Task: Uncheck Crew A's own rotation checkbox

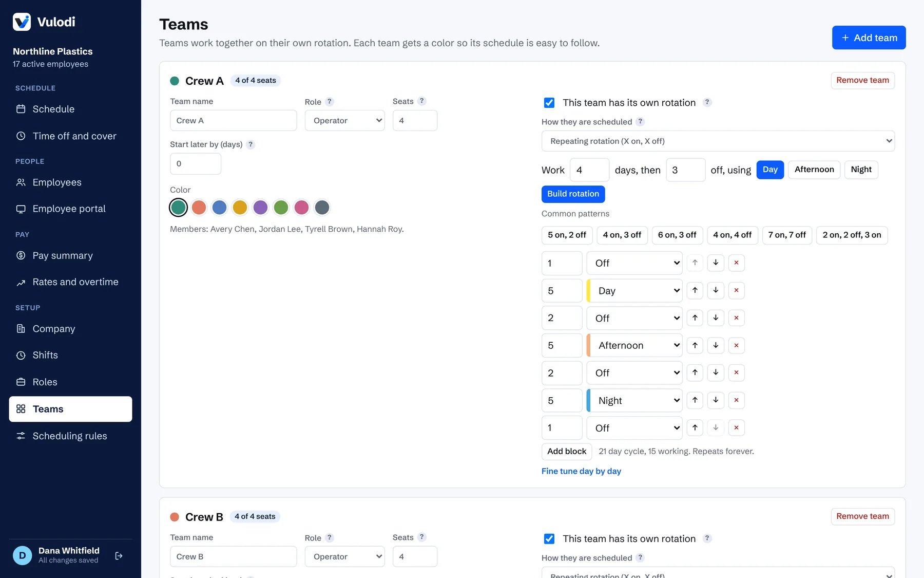Action: [x=549, y=103]
